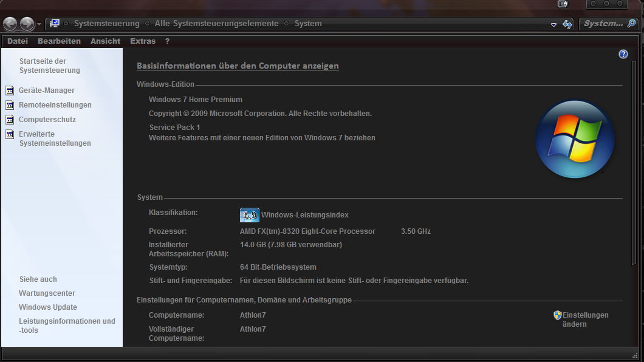
Task: Go to Startseite der Systemsteuerung
Action: click(x=49, y=66)
